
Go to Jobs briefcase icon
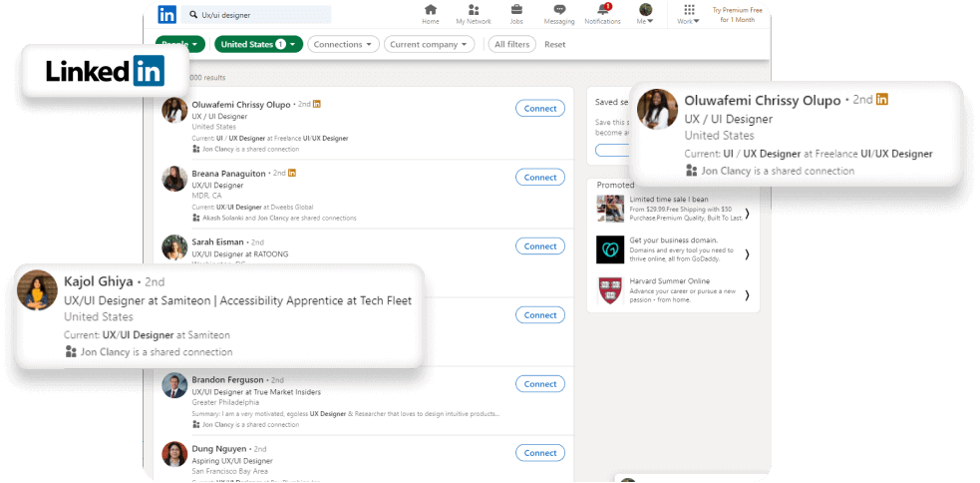(x=516, y=14)
